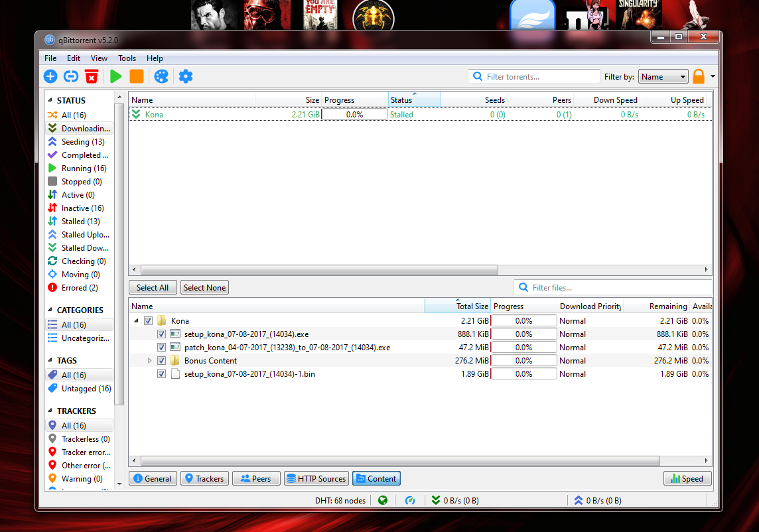Click the connection status globe icon
The width and height of the screenshot is (759, 532).
point(383,500)
